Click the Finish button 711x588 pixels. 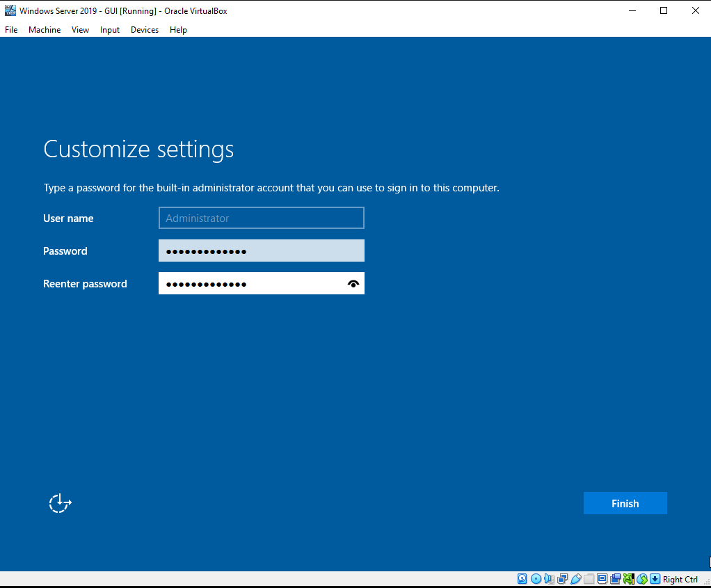pyautogui.click(x=625, y=503)
